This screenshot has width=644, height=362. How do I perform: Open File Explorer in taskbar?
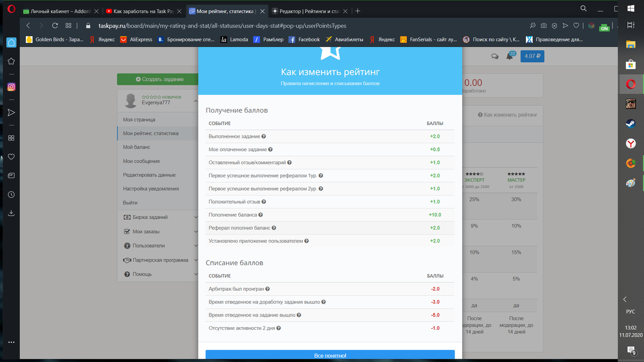(x=631, y=45)
